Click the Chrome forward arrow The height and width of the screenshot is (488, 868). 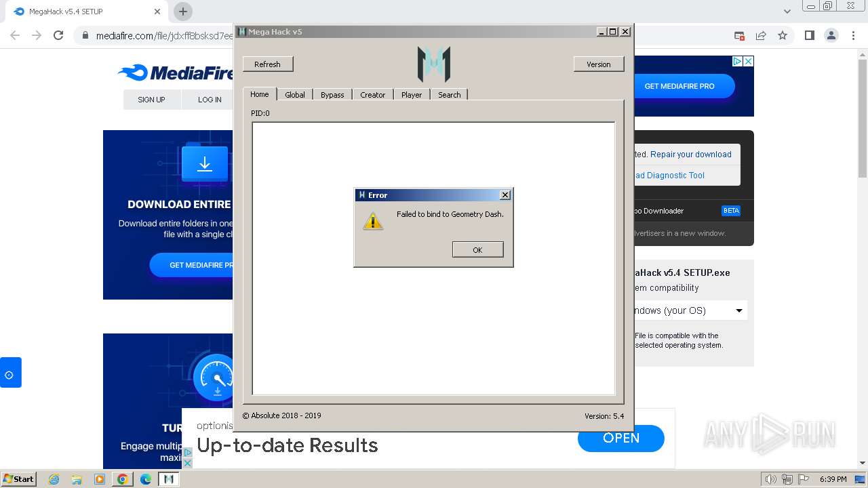pyautogui.click(x=37, y=35)
